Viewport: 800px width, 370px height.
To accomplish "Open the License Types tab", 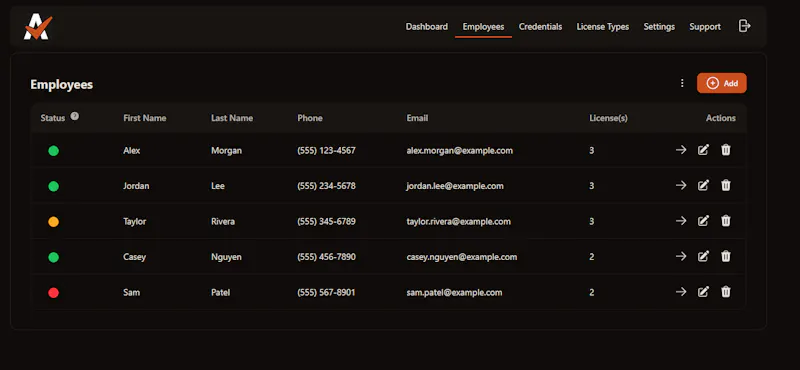I will [603, 27].
